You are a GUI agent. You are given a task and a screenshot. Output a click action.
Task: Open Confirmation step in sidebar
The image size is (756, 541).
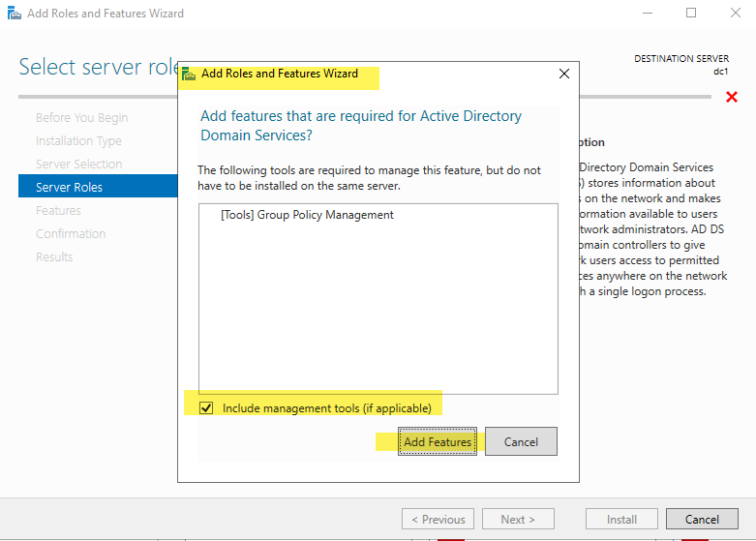(x=71, y=234)
